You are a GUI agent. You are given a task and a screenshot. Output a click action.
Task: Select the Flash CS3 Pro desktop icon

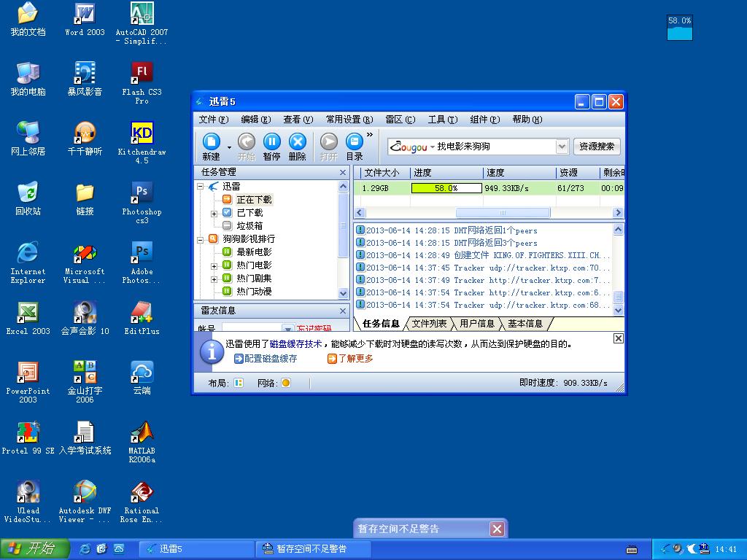(142, 83)
